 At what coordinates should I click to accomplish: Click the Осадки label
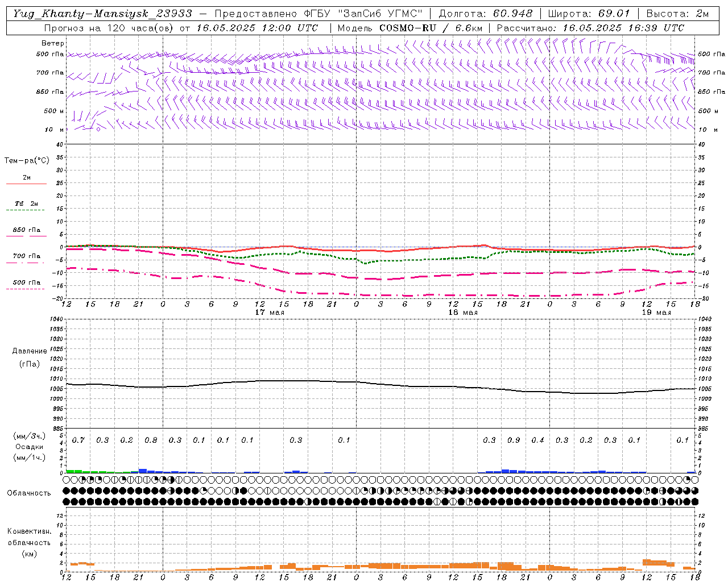click(29, 447)
